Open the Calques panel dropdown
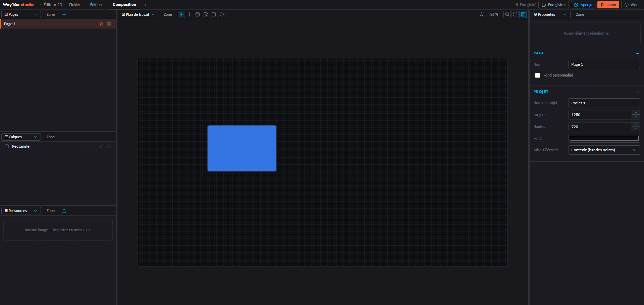The image size is (644, 305). click(x=21, y=137)
